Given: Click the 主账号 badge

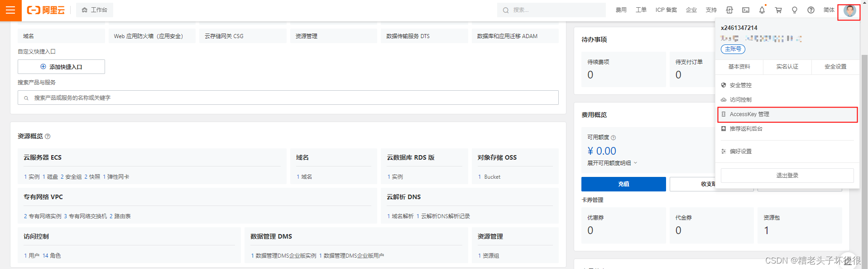Looking at the screenshot, I should tap(733, 49).
